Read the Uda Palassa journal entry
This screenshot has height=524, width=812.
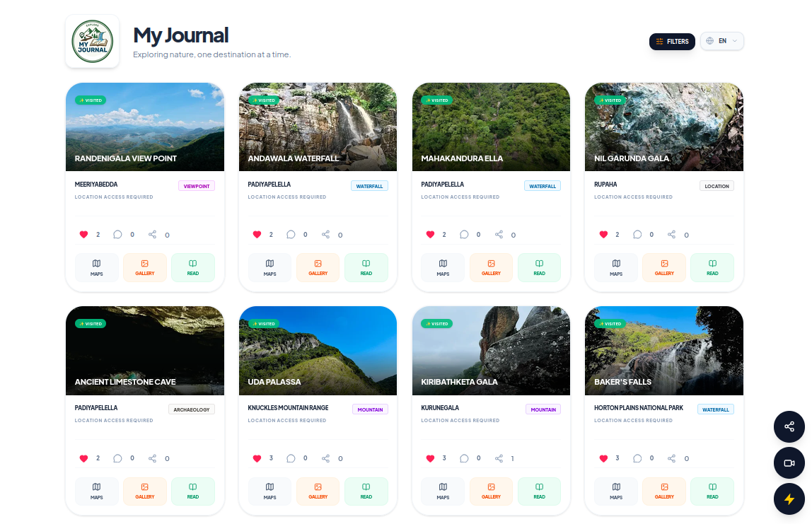coord(366,491)
